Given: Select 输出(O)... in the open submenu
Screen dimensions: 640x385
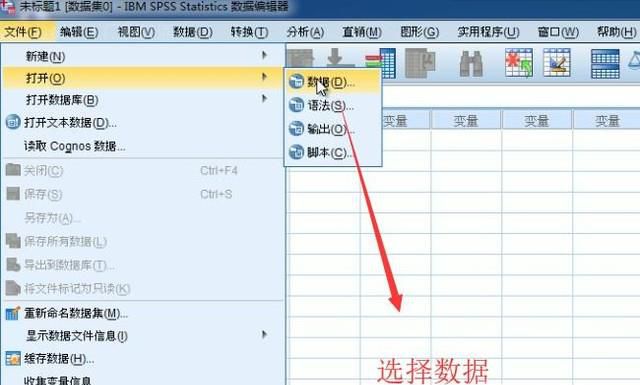Looking at the screenshot, I should pyautogui.click(x=333, y=129).
